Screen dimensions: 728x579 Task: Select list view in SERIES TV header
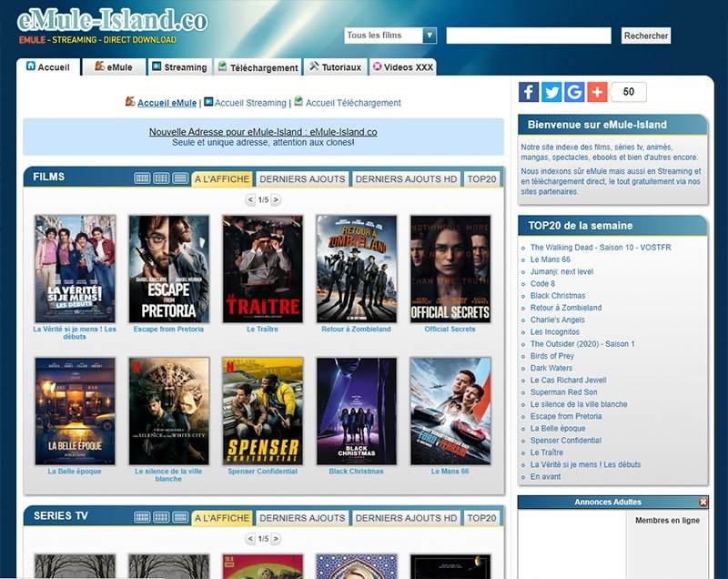point(180,517)
